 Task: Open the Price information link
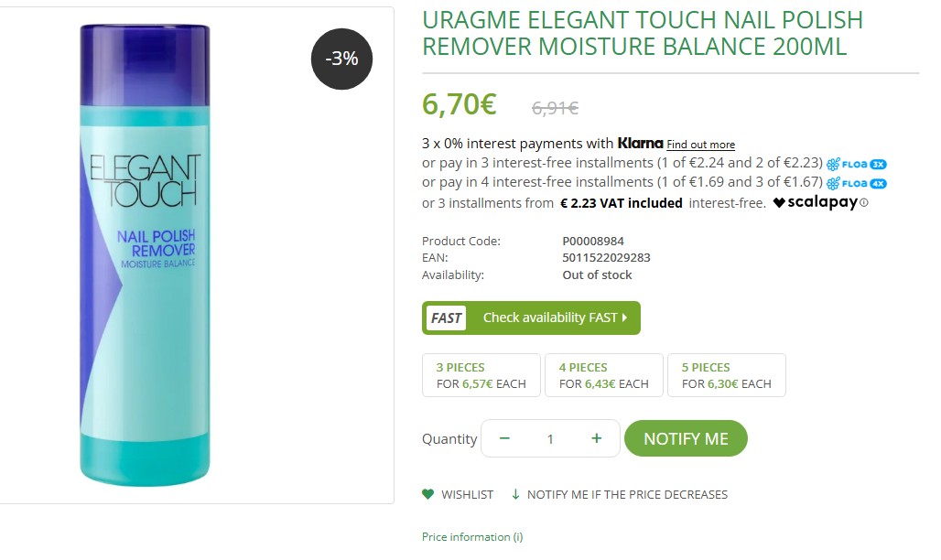click(472, 537)
